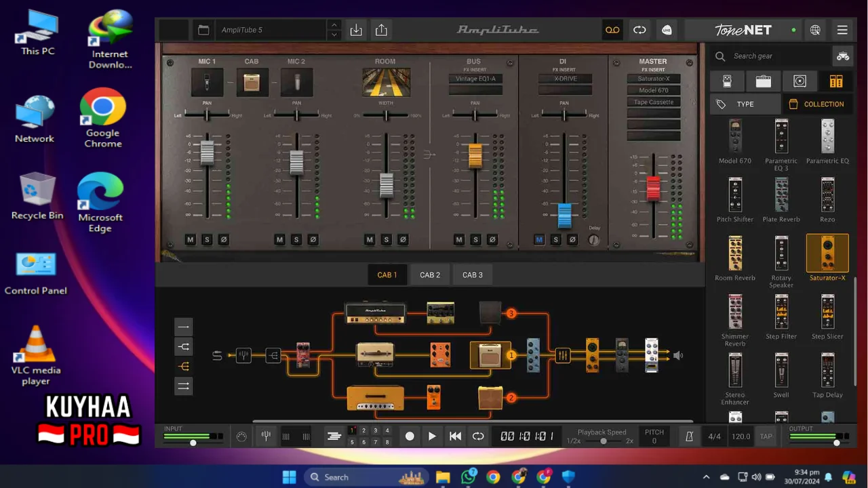Switch to the CAB 3 tab
Viewport: 868px width, 488px height.
click(x=473, y=274)
